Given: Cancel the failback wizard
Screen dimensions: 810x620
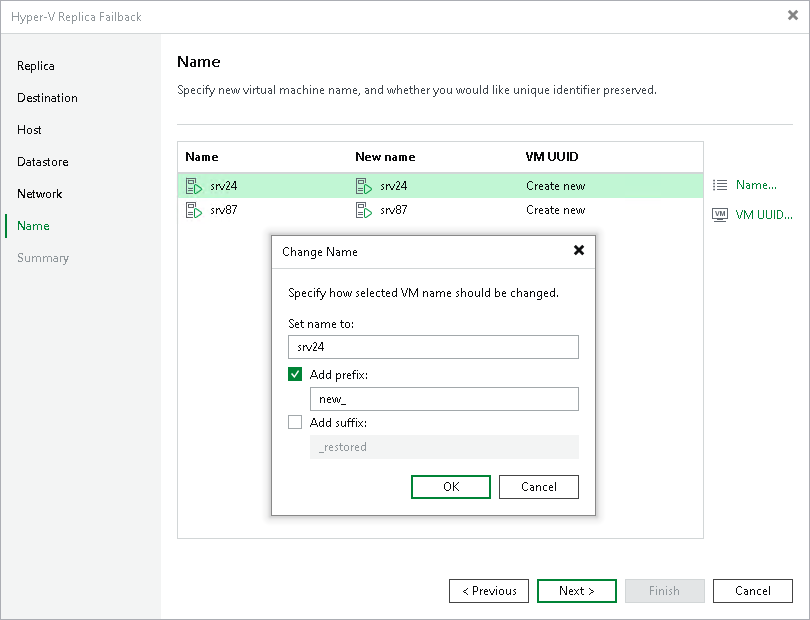Looking at the screenshot, I should (753, 591).
